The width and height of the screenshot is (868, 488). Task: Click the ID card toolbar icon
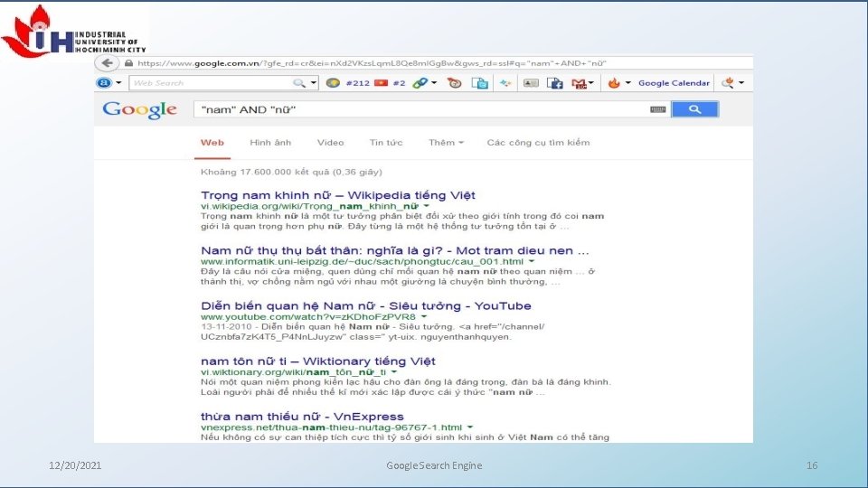[531, 83]
